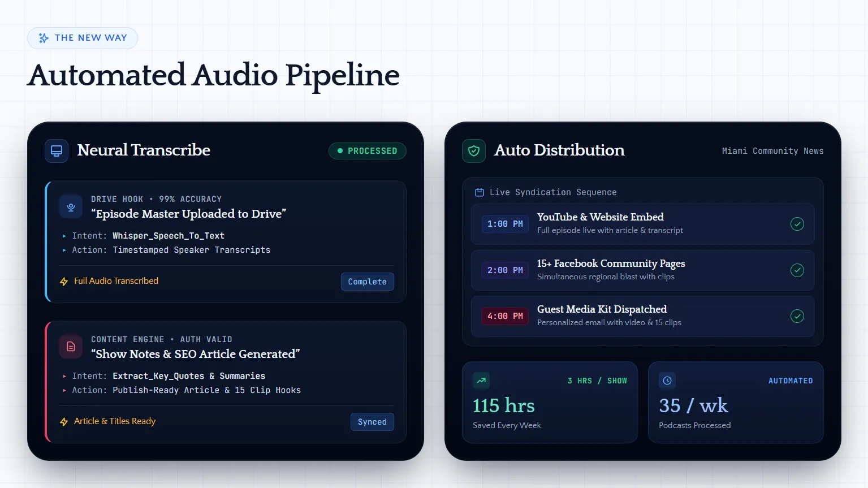This screenshot has height=488, width=868.
Task: Click the 3 HRS / SHOW label
Action: click(597, 381)
